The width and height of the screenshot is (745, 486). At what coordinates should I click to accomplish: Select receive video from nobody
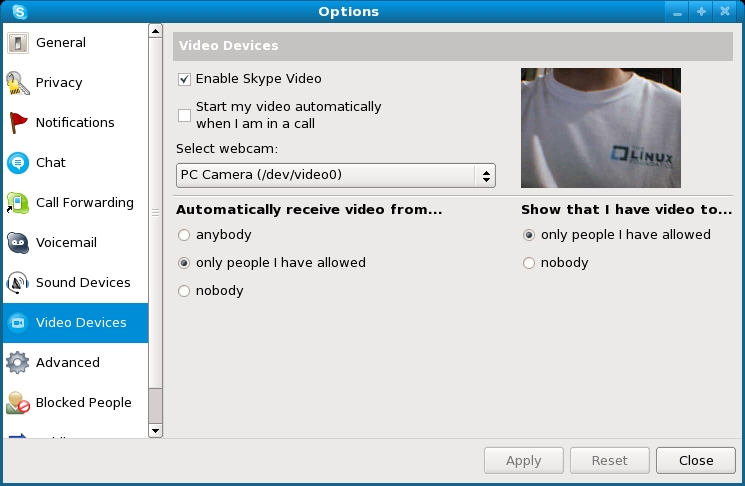click(184, 291)
